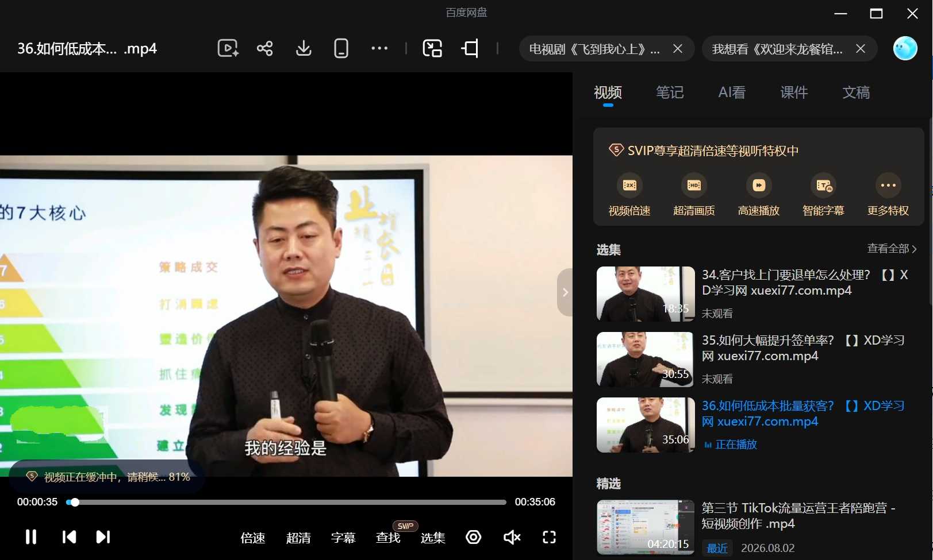Click the 视频倍速 privilege icon
This screenshot has width=933, height=560.
tap(629, 186)
